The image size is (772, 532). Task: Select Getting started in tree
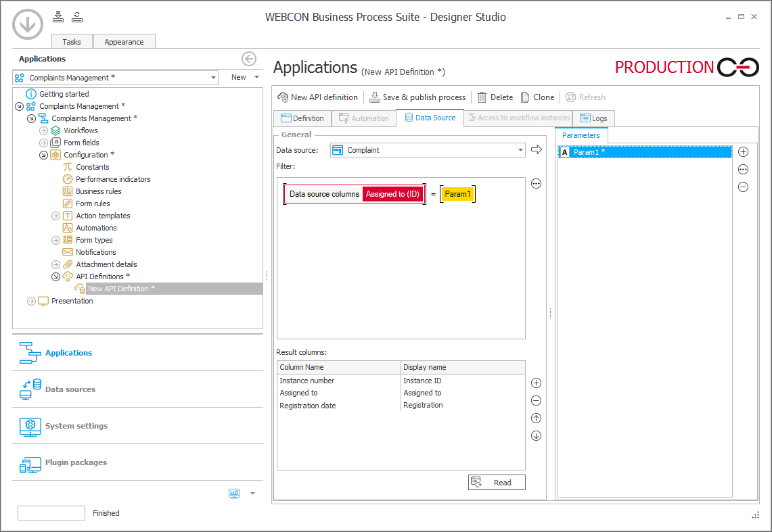[x=64, y=94]
